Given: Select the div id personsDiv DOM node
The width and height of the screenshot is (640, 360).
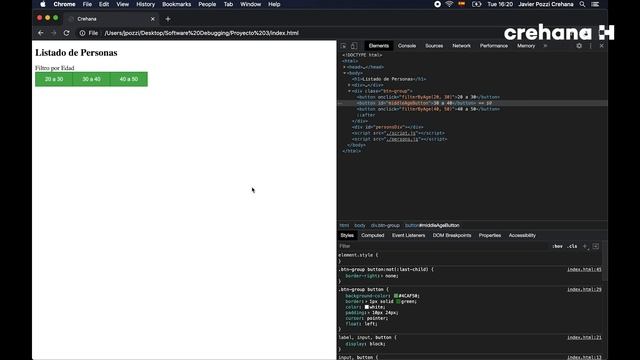Looking at the screenshot, I should [x=387, y=127].
